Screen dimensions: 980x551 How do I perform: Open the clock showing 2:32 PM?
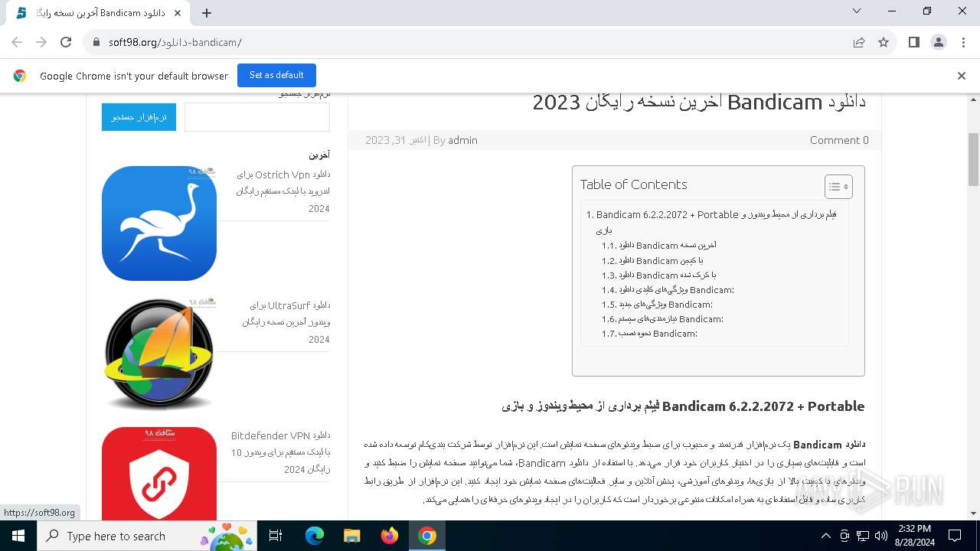click(914, 536)
